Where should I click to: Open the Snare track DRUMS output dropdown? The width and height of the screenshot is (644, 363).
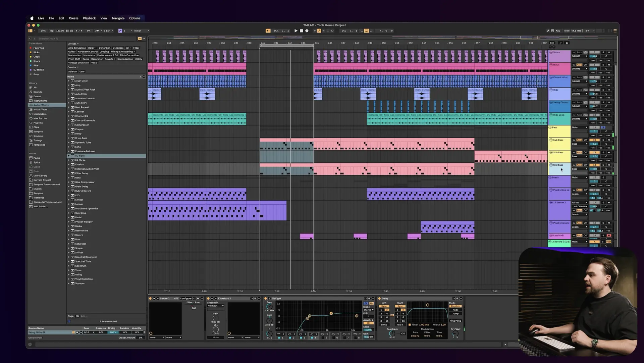pyautogui.click(x=580, y=56)
